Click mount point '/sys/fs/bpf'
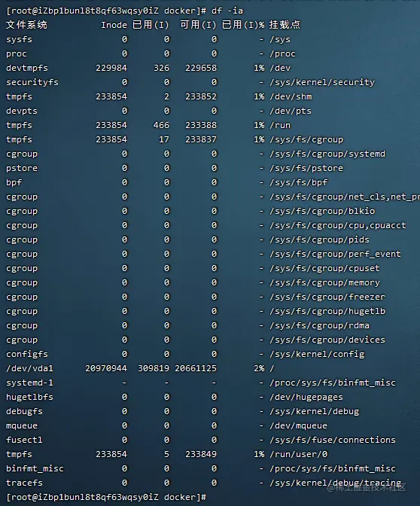Viewport: 420px width, 506px height. click(x=298, y=182)
